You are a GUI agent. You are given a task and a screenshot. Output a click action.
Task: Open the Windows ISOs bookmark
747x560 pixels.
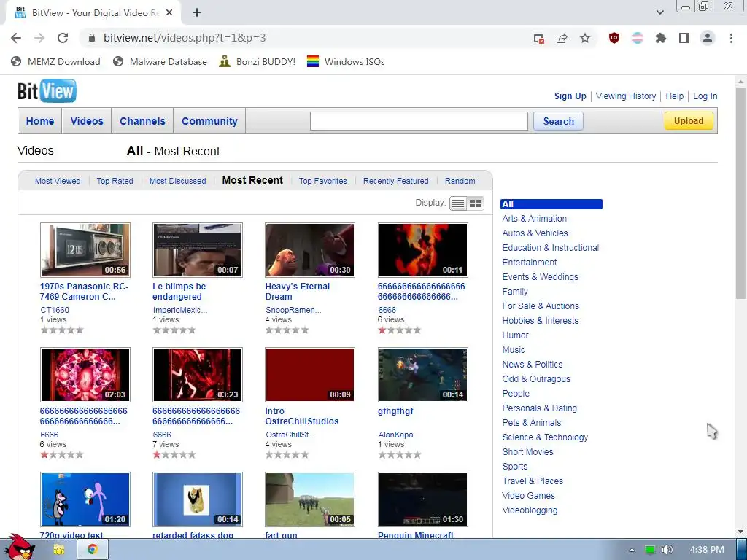(346, 61)
